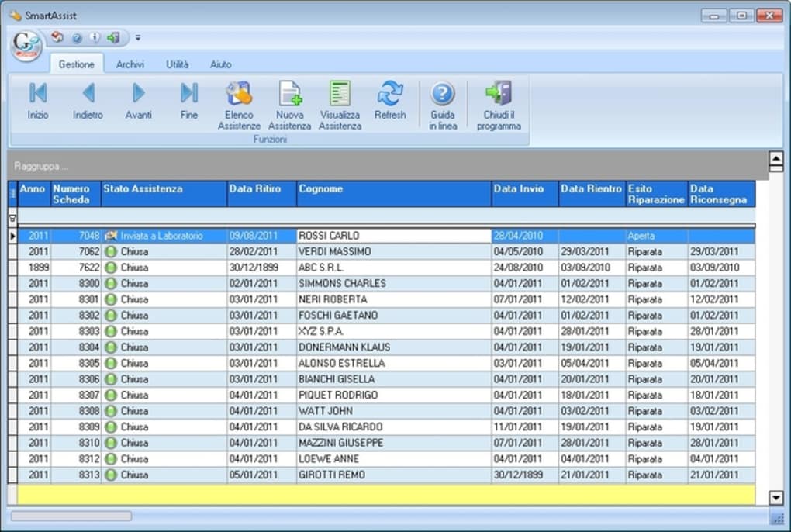Sort by Esito Riparazione column header
This screenshot has width=791, height=532.
(x=657, y=194)
